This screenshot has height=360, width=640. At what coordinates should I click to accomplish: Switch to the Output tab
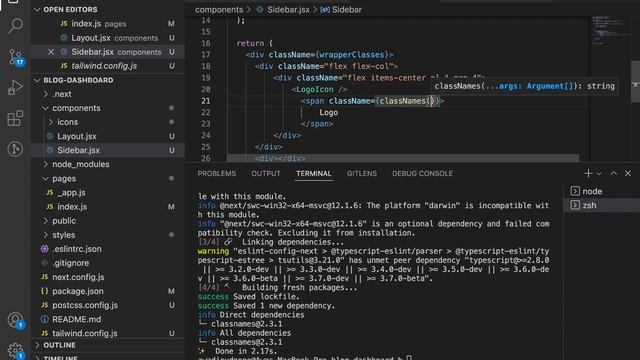pyautogui.click(x=266, y=173)
